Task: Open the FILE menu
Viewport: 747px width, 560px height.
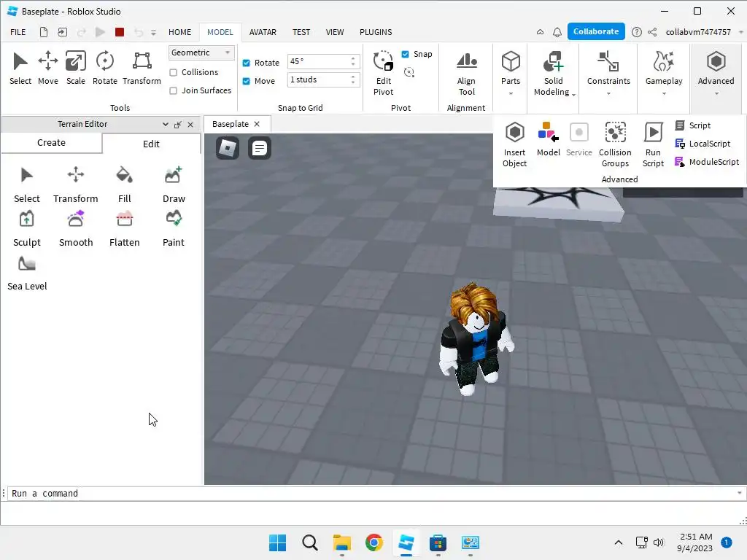Action: tap(18, 32)
